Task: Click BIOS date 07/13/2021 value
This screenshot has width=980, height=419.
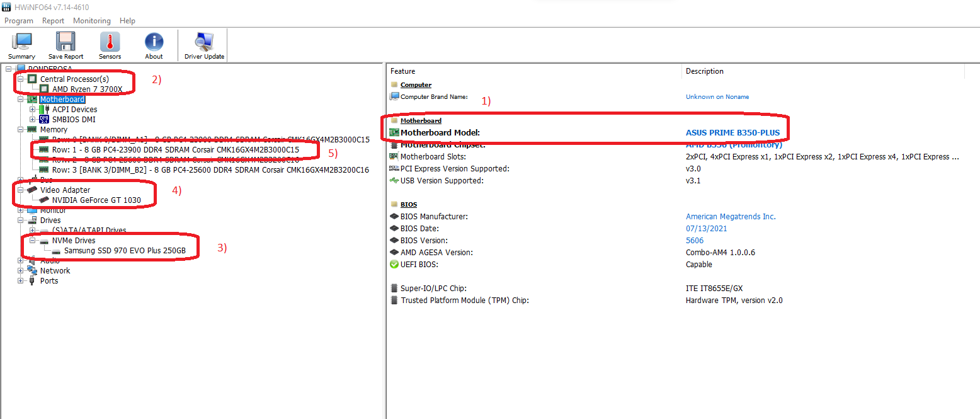Action: 706,228
